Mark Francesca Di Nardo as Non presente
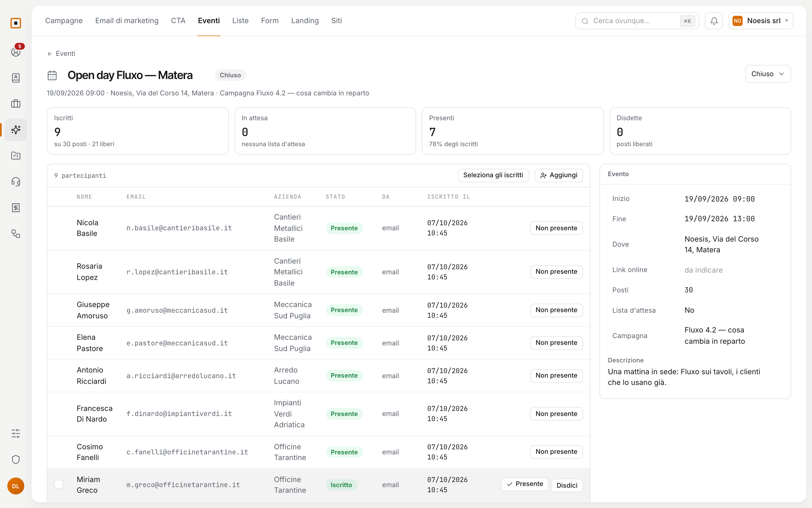 click(556, 413)
